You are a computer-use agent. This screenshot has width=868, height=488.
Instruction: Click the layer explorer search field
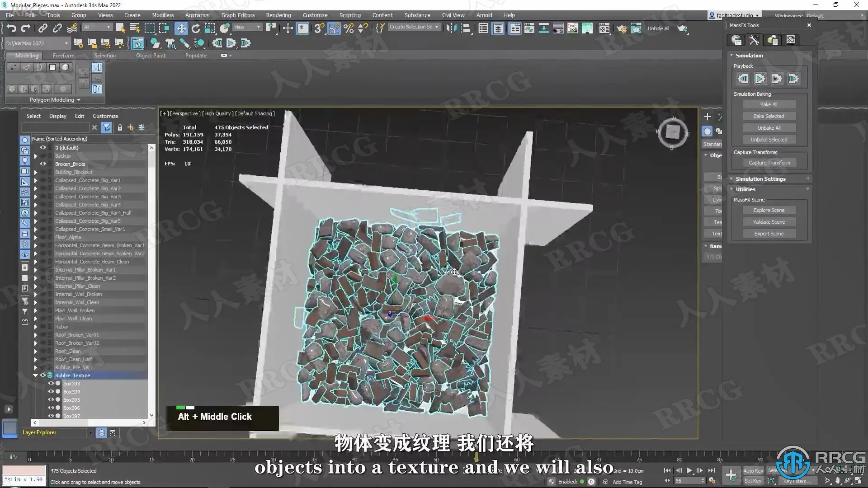click(x=55, y=128)
